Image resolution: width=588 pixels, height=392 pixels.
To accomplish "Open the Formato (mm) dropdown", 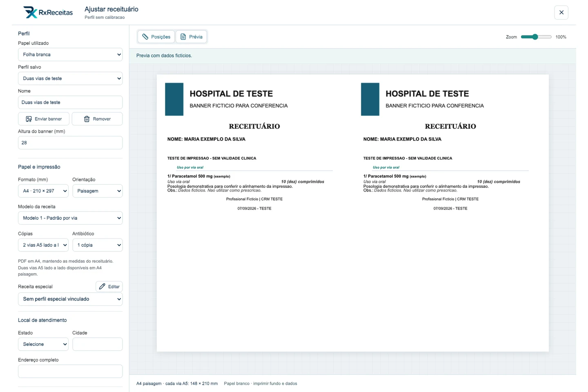I will click(43, 191).
